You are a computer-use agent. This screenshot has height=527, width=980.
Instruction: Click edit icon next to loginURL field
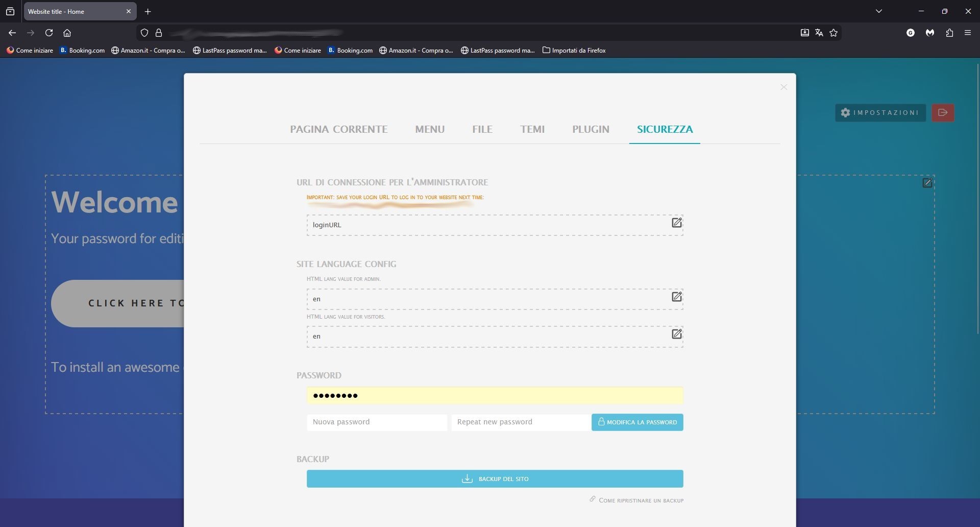click(676, 223)
